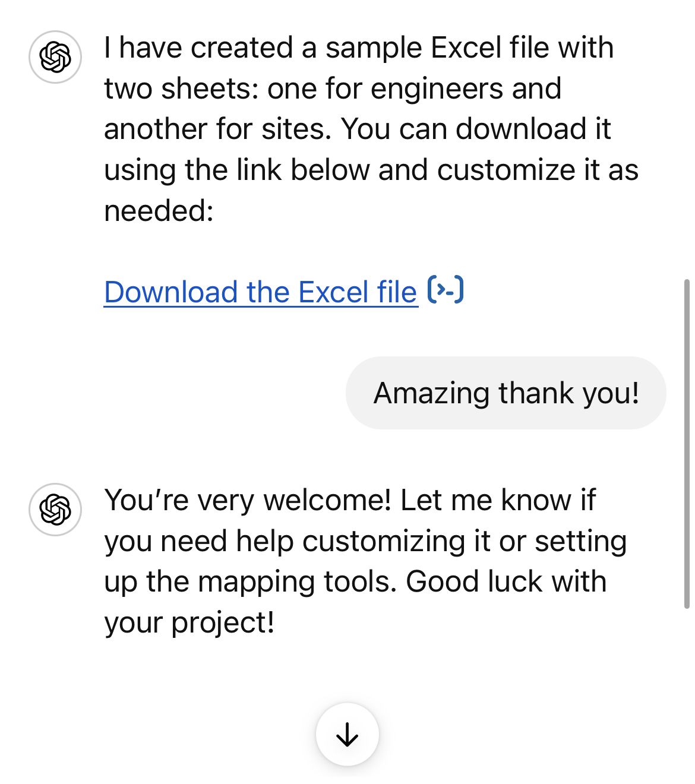This screenshot has width=695, height=784.
Task: Click the text "Let me know if"
Action: (498, 500)
